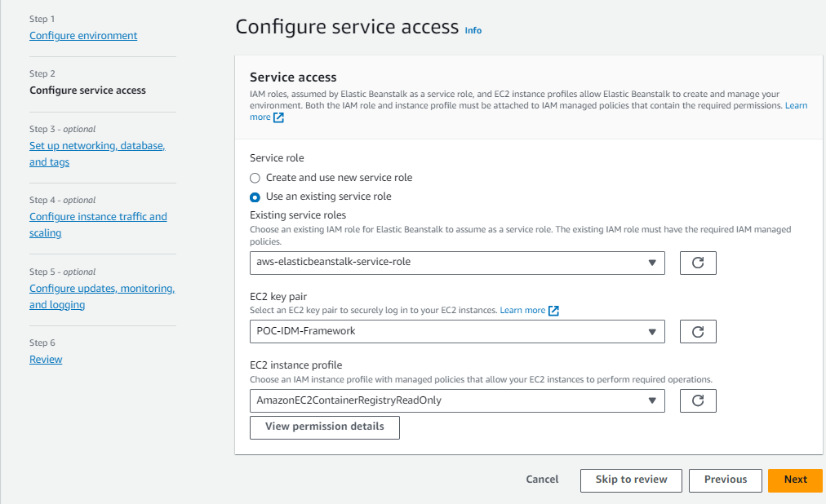Open the EC2 key pair dropdown
The width and height of the screenshot is (826, 504).
(x=457, y=331)
